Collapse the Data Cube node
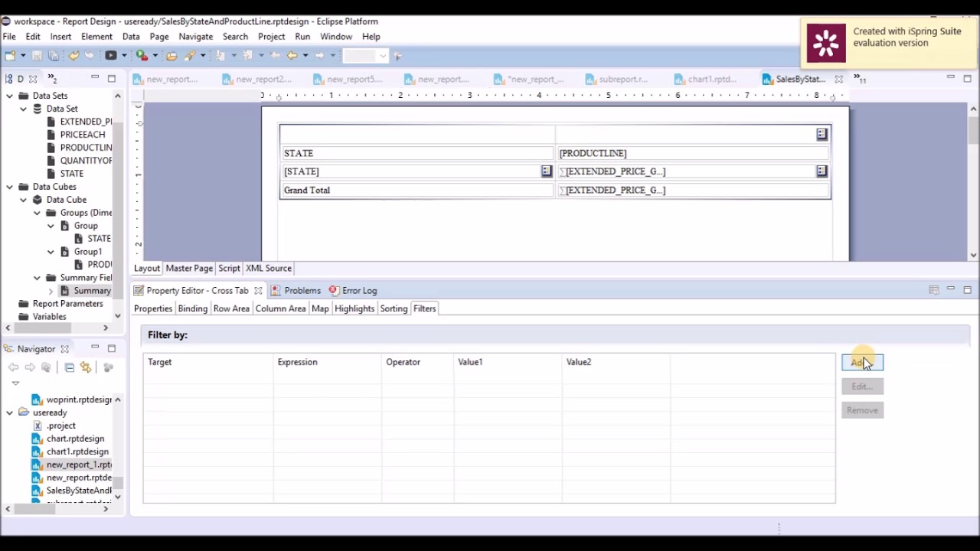The image size is (980, 551). click(24, 200)
